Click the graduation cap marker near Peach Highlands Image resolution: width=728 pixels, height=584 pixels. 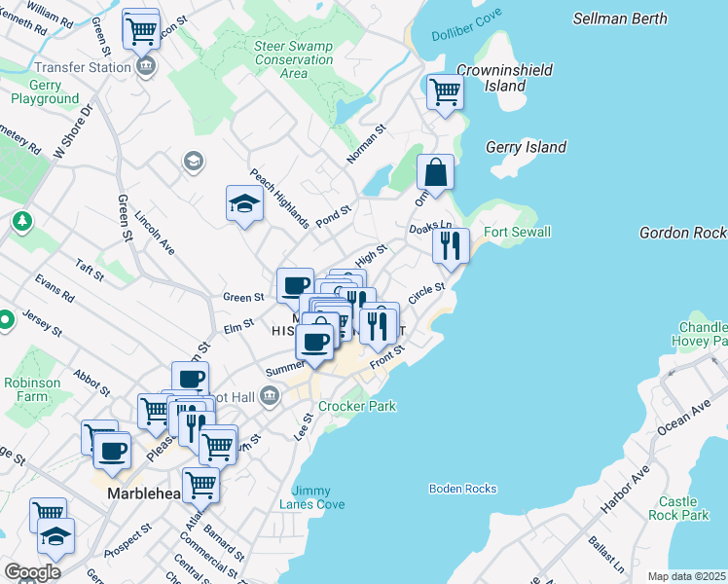245,203
